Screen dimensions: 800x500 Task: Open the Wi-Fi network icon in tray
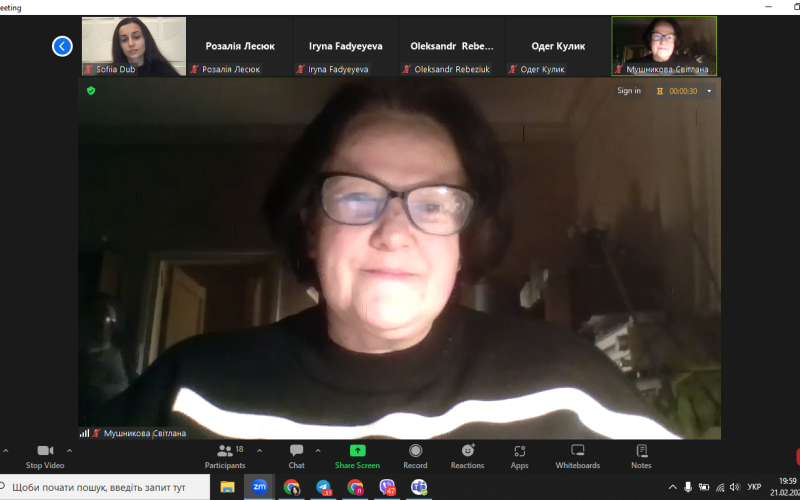[720, 487]
